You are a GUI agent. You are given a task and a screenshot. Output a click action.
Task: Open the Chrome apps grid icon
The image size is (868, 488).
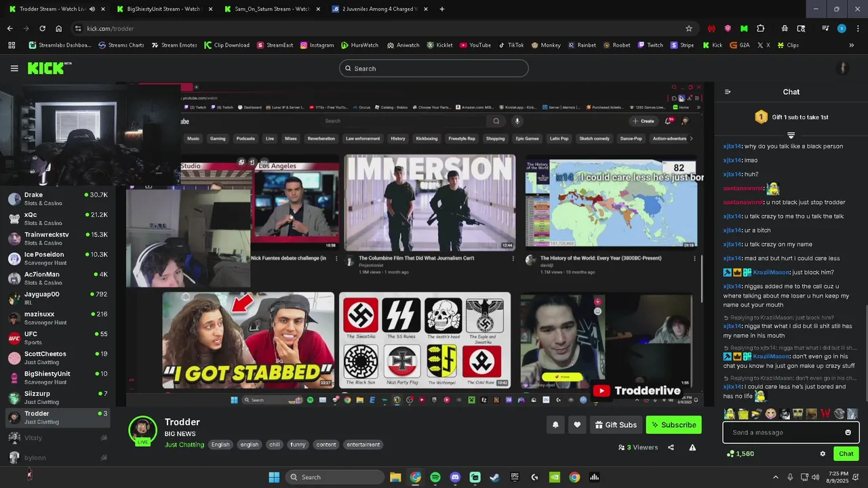pyautogui.click(x=12, y=45)
